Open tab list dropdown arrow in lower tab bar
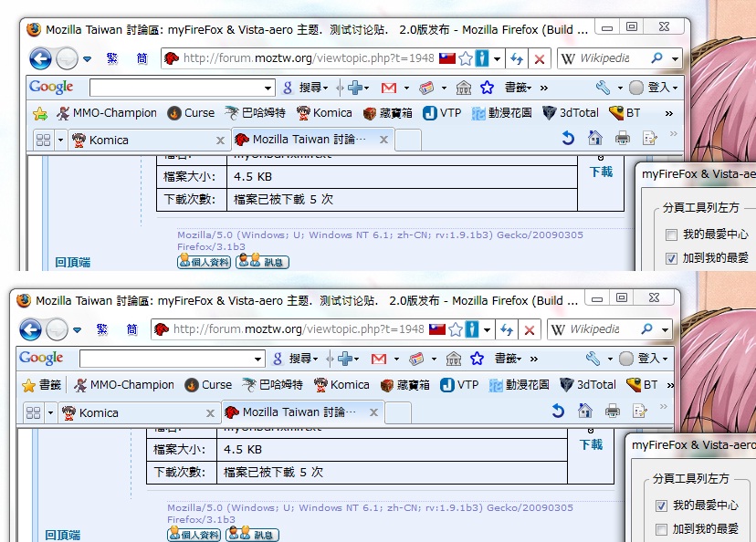Screen dimensions: 756x542 click(50, 413)
